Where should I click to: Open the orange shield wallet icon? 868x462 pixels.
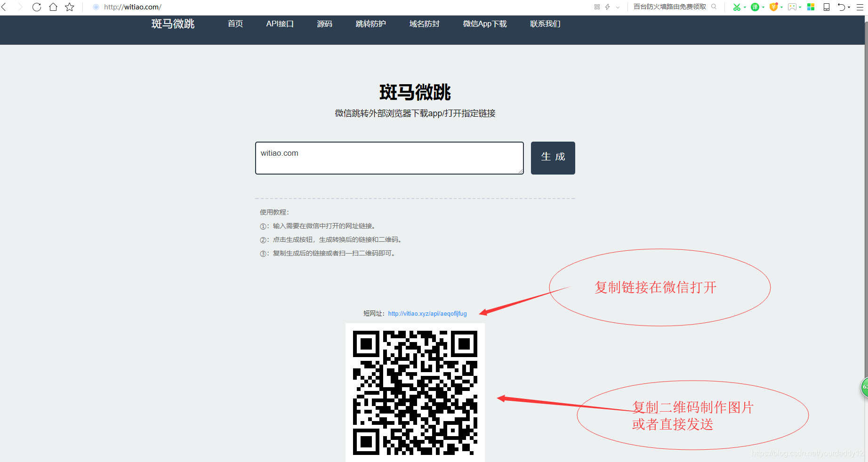[x=773, y=7]
